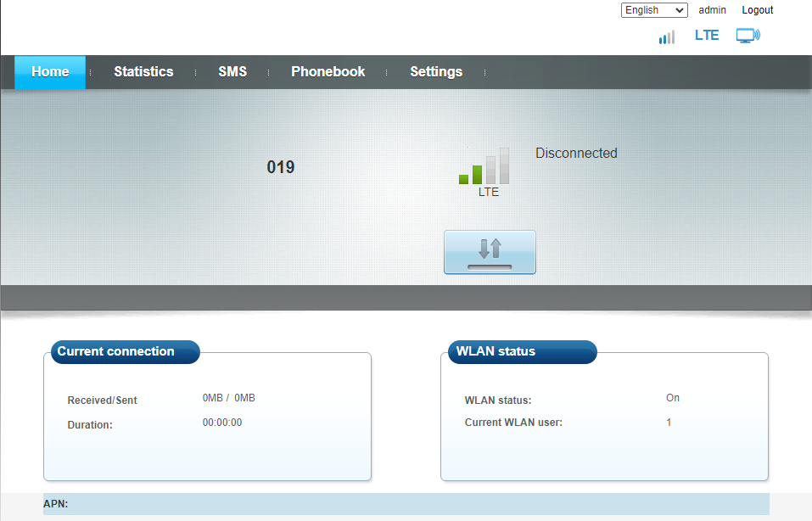Click the 00:00:00 duration value
This screenshot has height=521, width=812.
(x=221, y=423)
